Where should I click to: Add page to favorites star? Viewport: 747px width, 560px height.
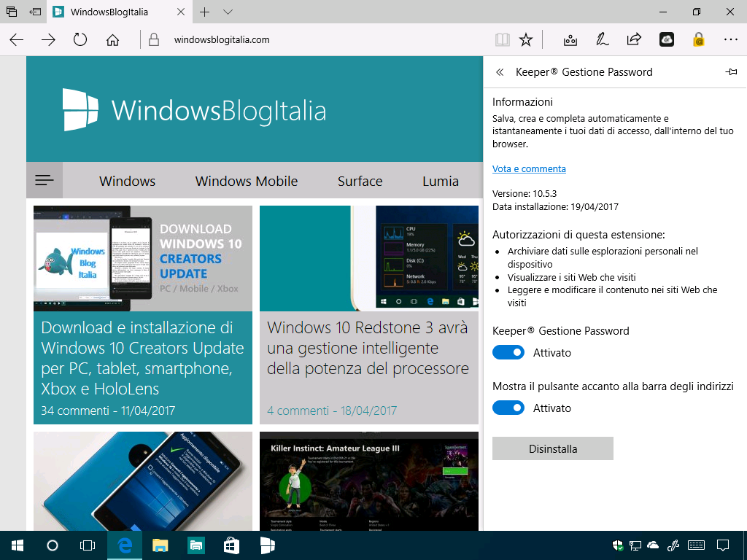point(526,39)
